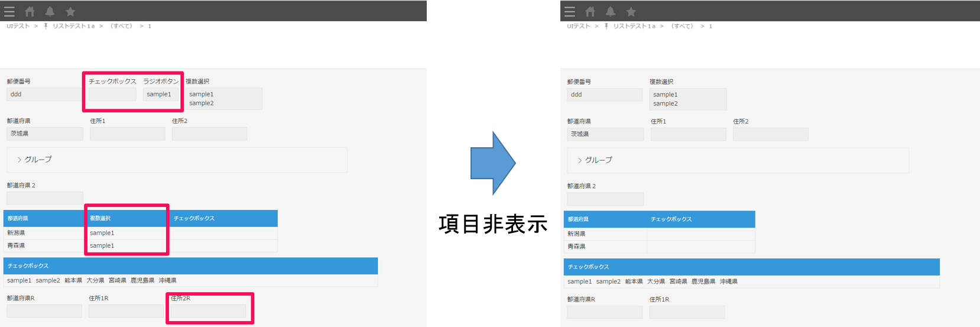Click 都道府県 2 field in left screenshot

pyautogui.click(x=45, y=198)
